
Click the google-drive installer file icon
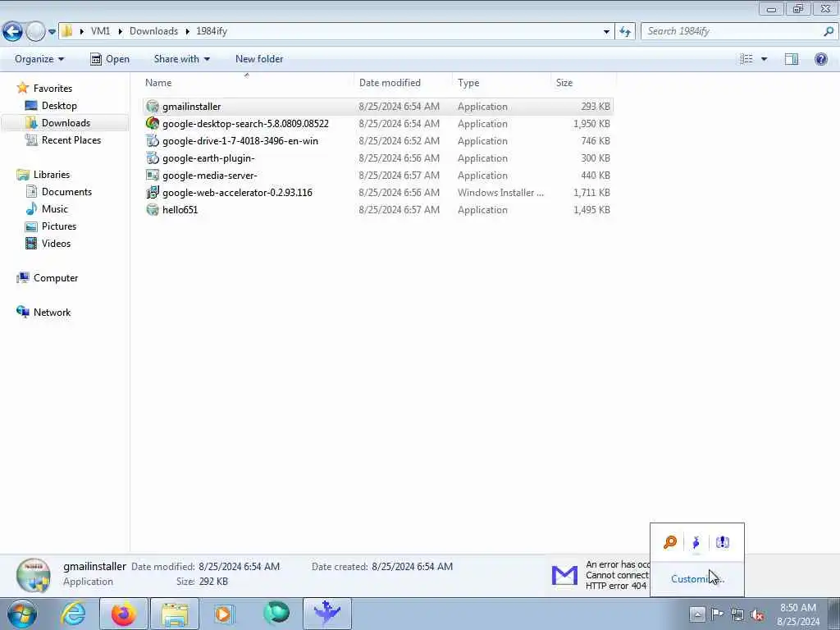(x=153, y=141)
